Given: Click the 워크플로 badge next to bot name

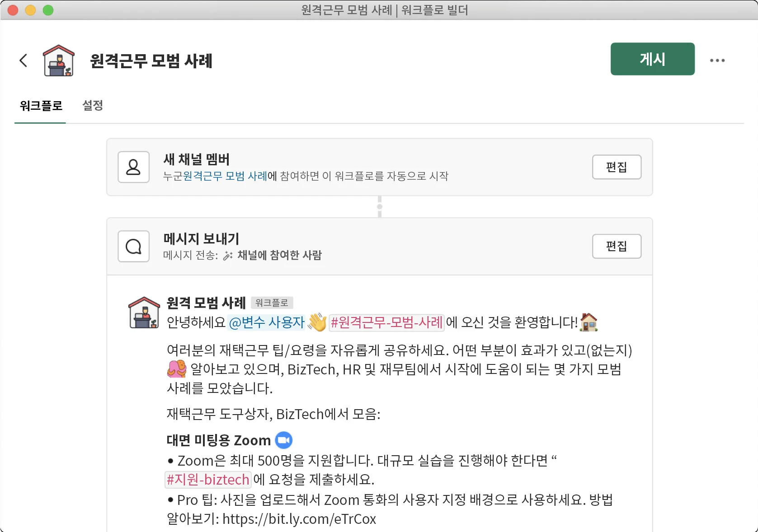Looking at the screenshot, I should tap(272, 303).
